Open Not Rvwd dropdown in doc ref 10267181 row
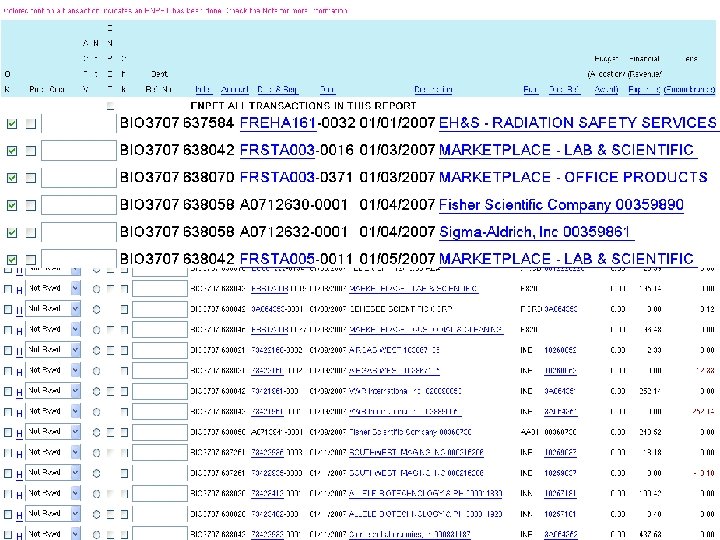This screenshot has width=720, height=540. point(53,493)
